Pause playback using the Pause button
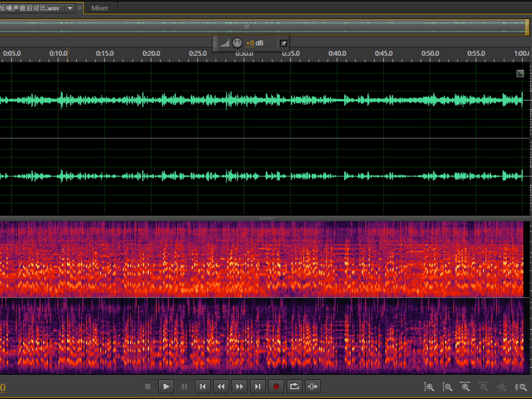Image resolution: width=532 pixels, height=399 pixels. coord(184,386)
